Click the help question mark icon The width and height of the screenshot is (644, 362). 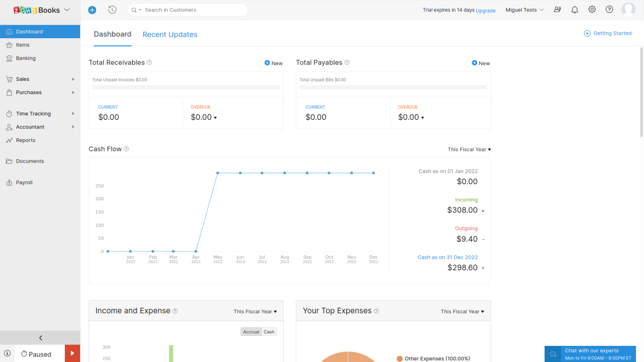[609, 10]
